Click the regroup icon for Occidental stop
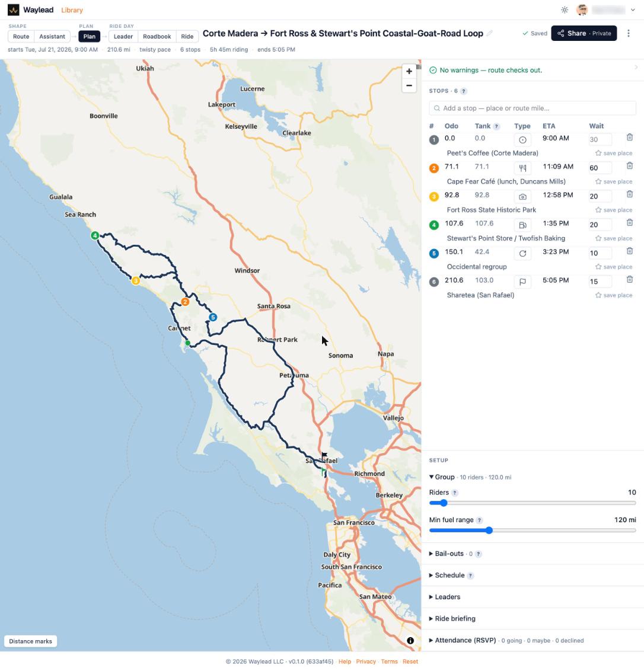 pos(522,253)
